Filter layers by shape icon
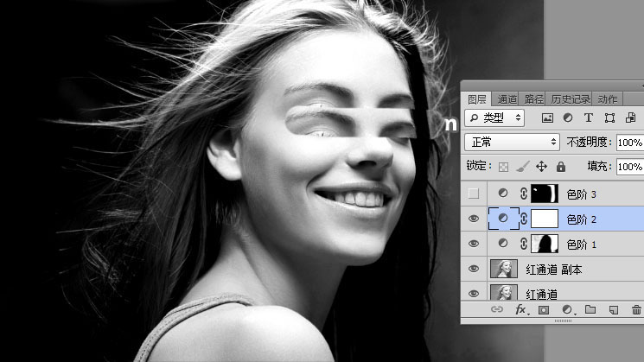The width and height of the screenshot is (644, 362). [609, 117]
